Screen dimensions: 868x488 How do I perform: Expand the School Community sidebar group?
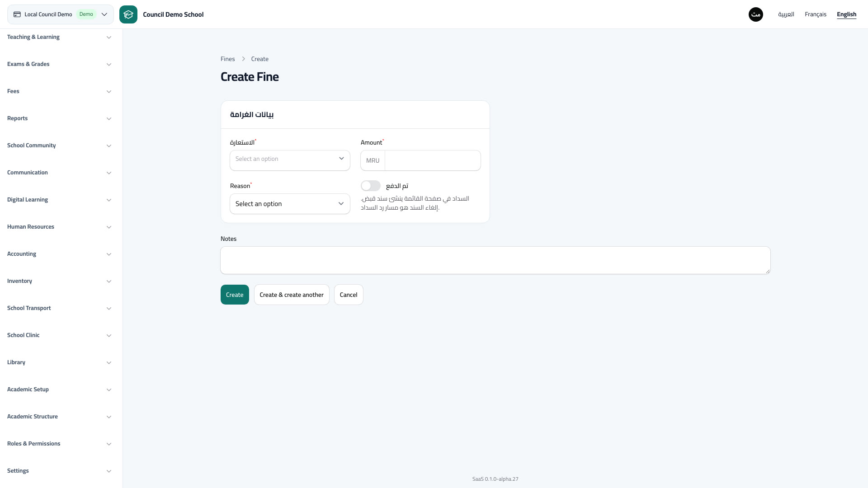pos(59,145)
